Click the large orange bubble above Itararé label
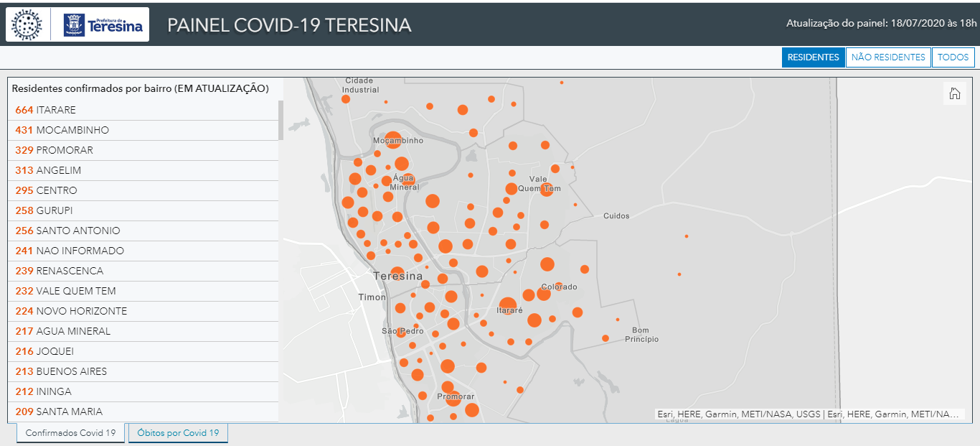 point(508,305)
